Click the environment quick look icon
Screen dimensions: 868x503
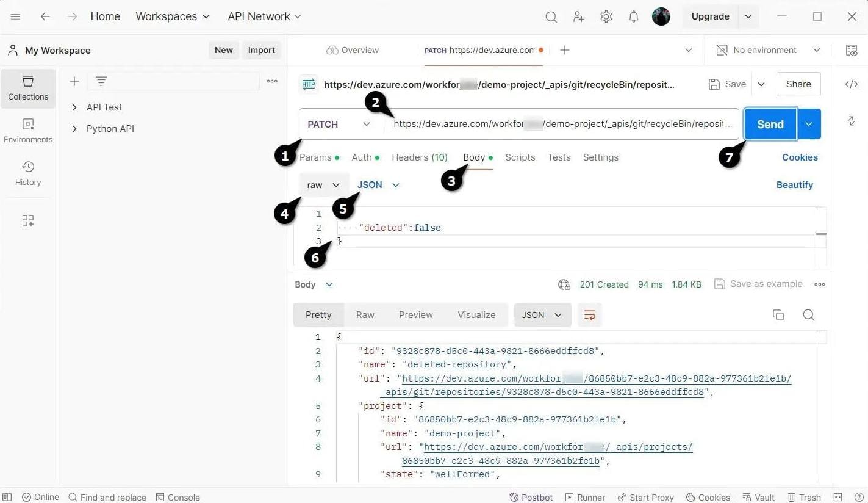coord(852,50)
